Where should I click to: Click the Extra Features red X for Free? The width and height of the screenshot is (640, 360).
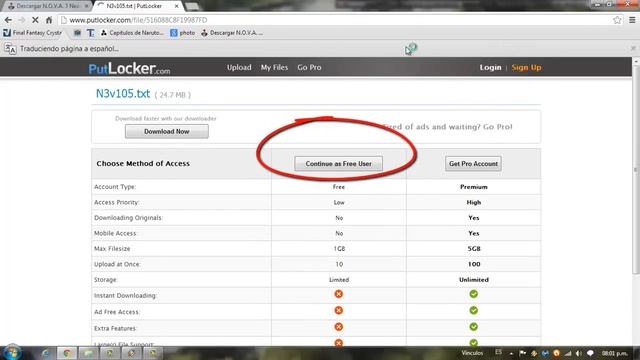(x=338, y=327)
